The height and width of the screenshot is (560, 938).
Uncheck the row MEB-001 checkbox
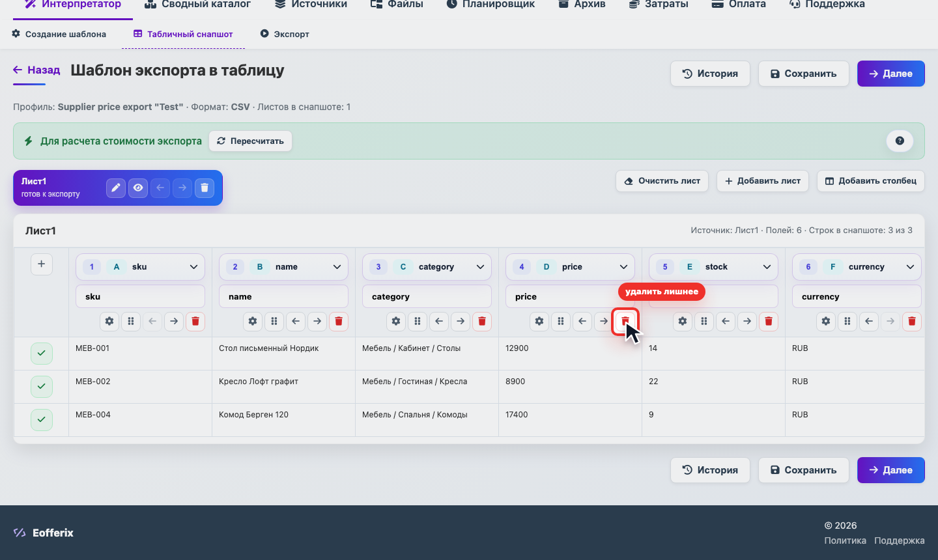pos(41,354)
